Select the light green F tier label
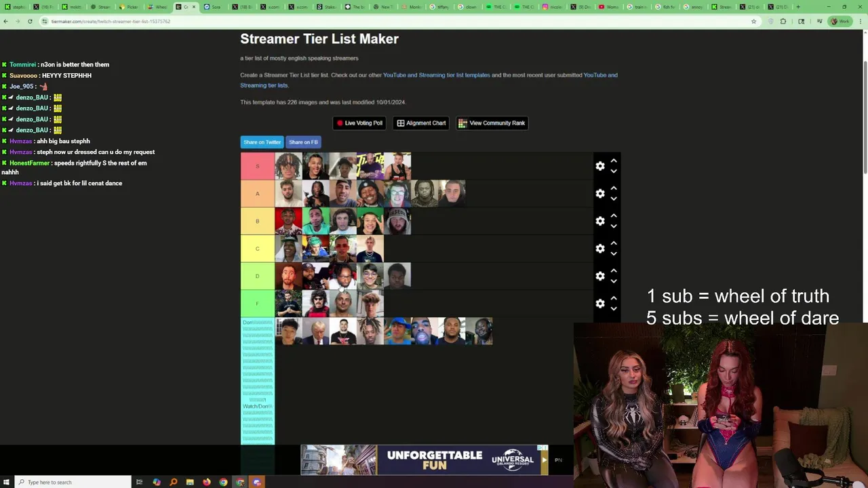The width and height of the screenshot is (868, 488). pyautogui.click(x=258, y=304)
